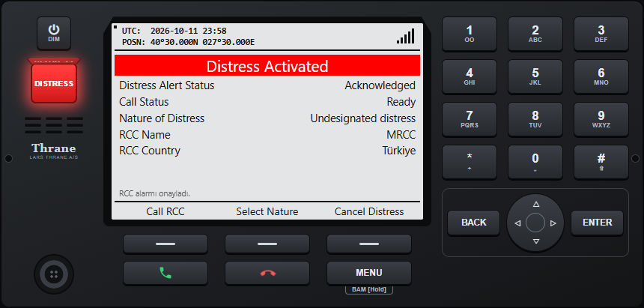Tap the green call handset key
The height and width of the screenshot is (308, 644).
[165, 273]
